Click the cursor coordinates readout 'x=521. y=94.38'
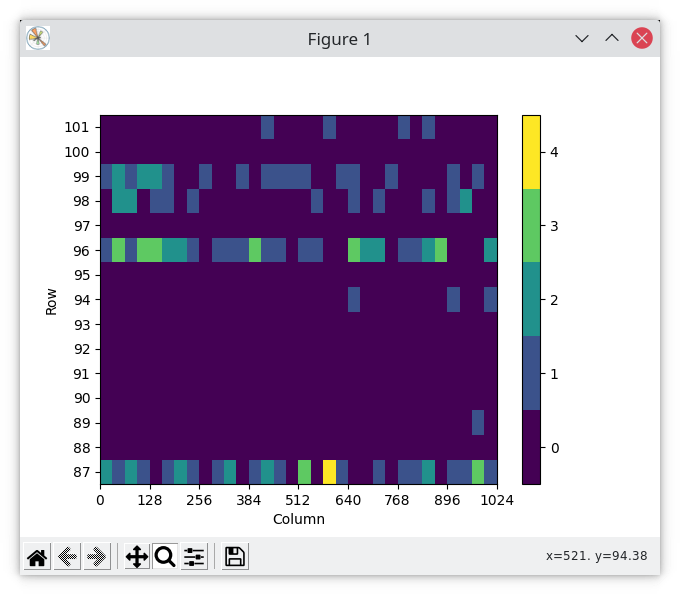 pyautogui.click(x=596, y=556)
